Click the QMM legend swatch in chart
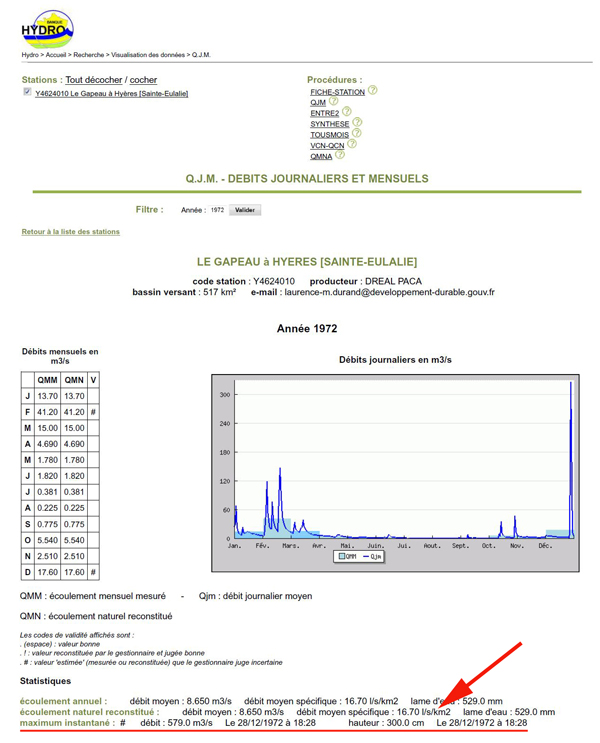Screen dimensions: 600x743 [342, 556]
